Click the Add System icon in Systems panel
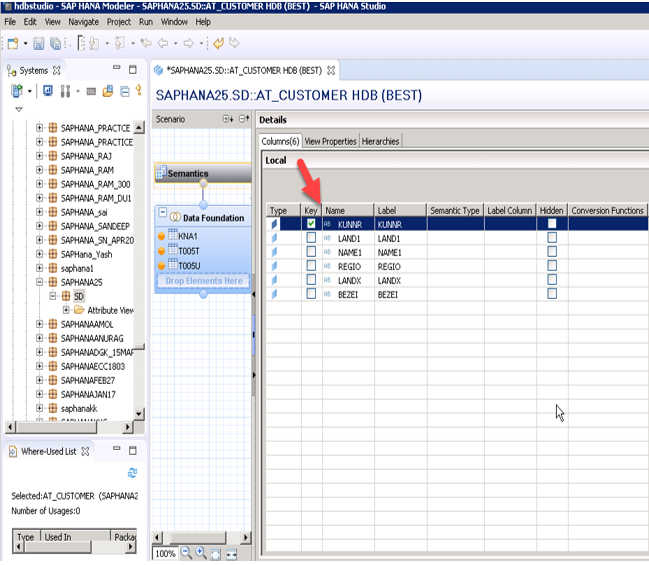649x565 pixels. (x=17, y=91)
